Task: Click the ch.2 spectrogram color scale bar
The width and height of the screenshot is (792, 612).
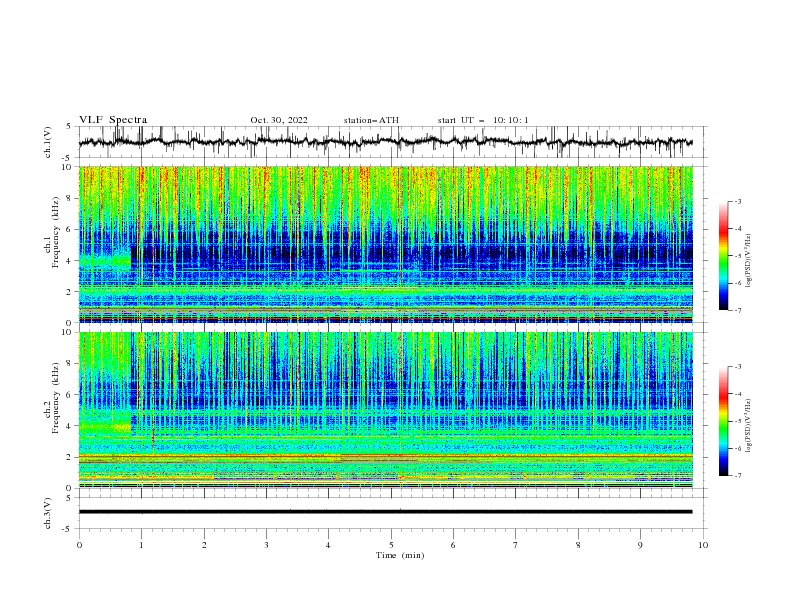Action: pyautogui.click(x=724, y=421)
